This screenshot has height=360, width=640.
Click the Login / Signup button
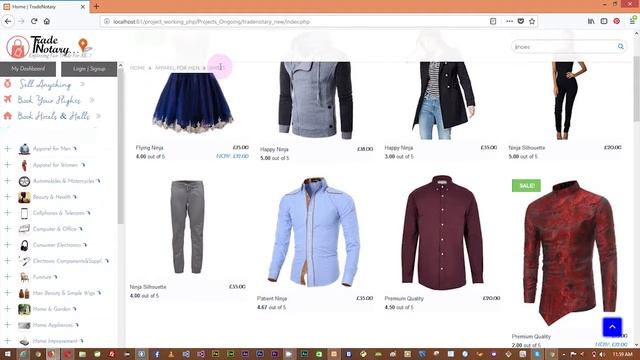[89, 69]
